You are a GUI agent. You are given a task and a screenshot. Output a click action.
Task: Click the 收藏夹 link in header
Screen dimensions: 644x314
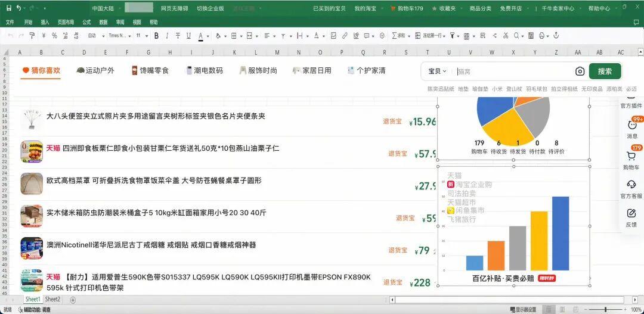tap(444, 8)
